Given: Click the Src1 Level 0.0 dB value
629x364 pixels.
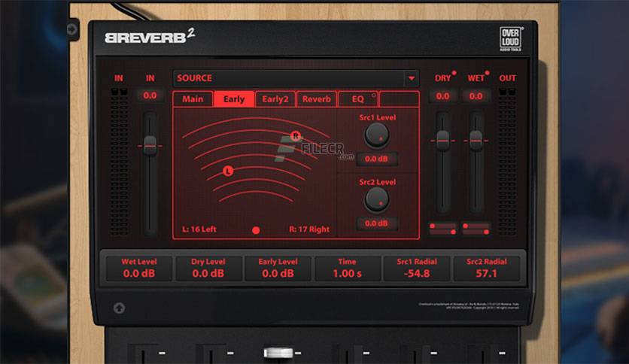Looking at the screenshot, I should [x=376, y=159].
